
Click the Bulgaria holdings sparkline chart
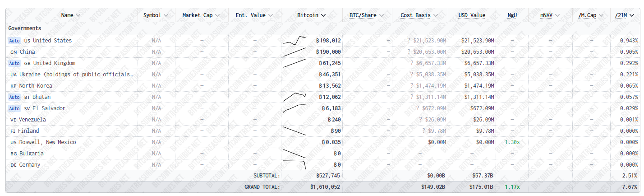294,154
